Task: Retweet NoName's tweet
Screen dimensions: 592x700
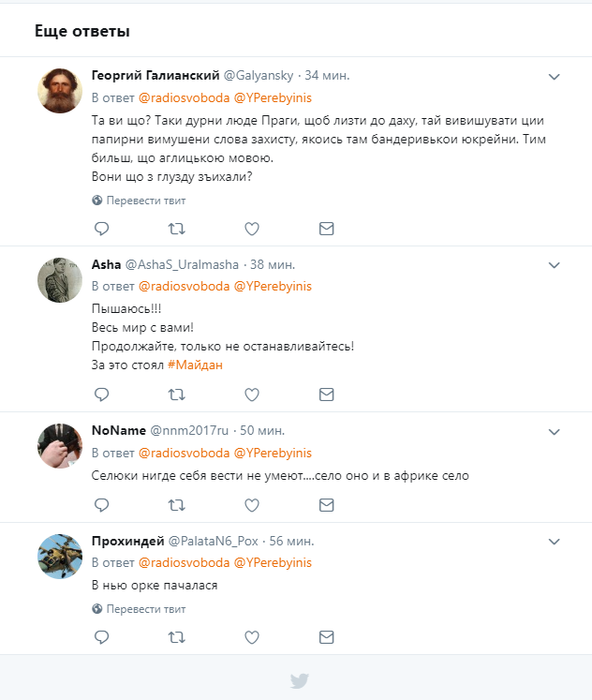Action: [x=175, y=504]
